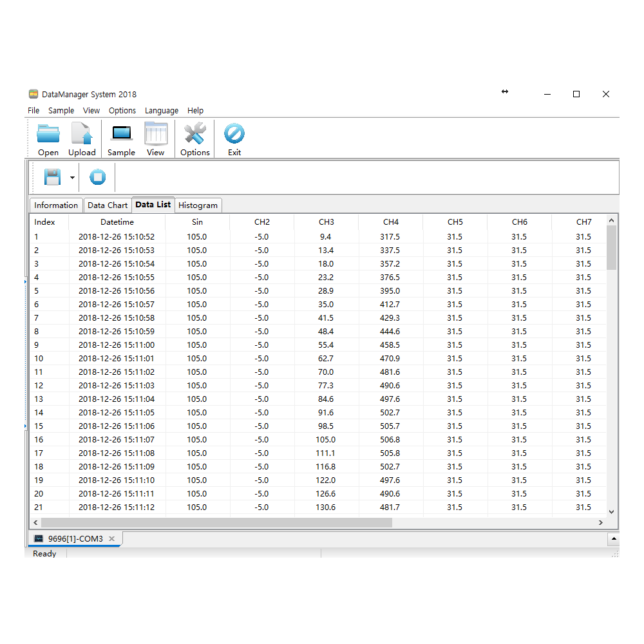Close the 9696[1]-COM3 document tab

tap(111, 538)
